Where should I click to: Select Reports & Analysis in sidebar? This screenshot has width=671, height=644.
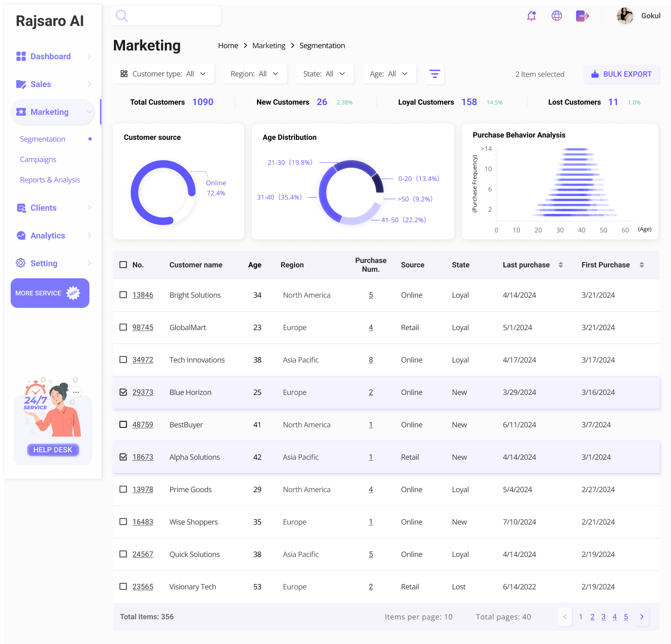[x=50, y=180]
